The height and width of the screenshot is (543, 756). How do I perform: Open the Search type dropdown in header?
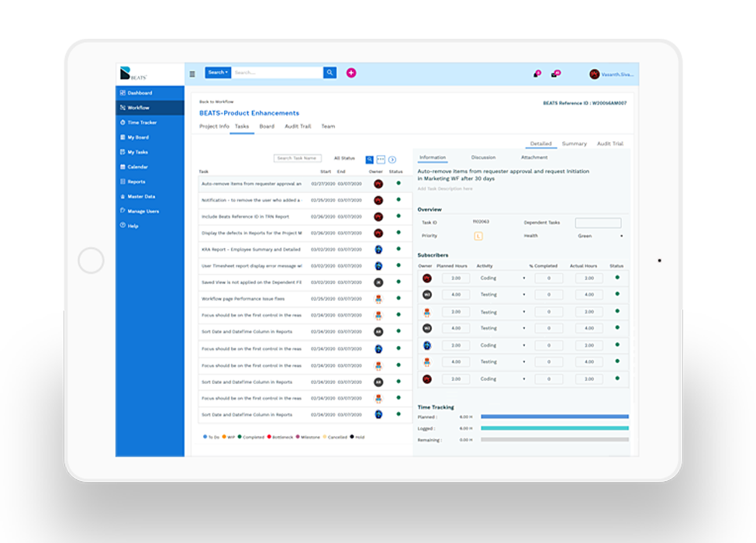218,73
